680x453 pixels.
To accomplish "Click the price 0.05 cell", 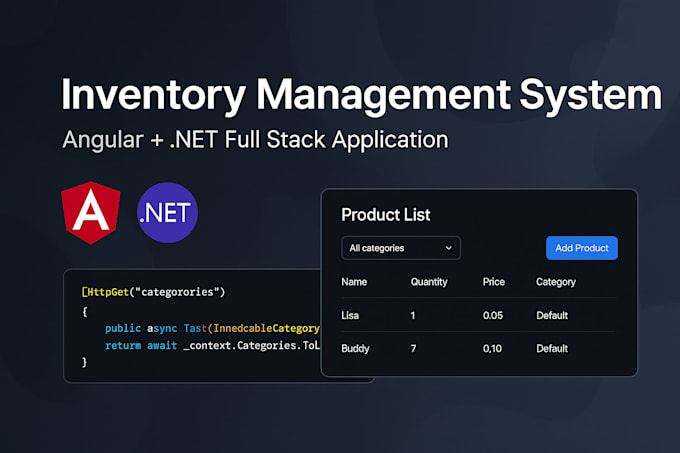I will (493, 315).
